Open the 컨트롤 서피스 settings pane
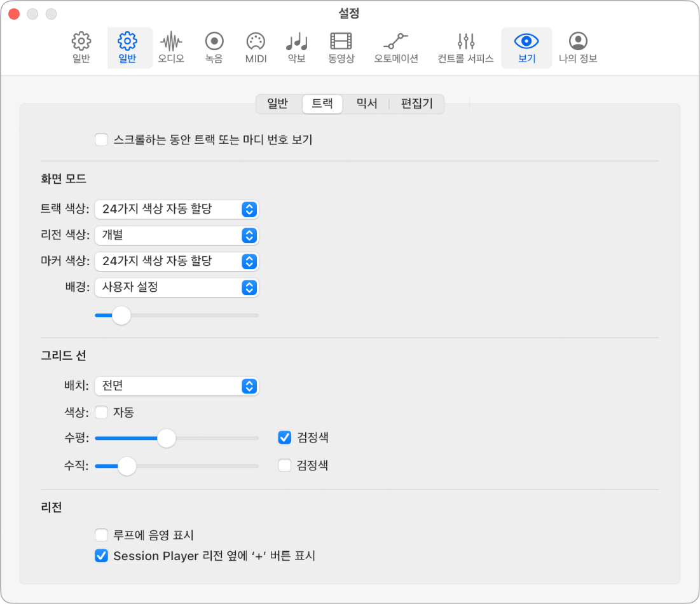The width and height of the screenshot is (700, 604). pos(465,48)
